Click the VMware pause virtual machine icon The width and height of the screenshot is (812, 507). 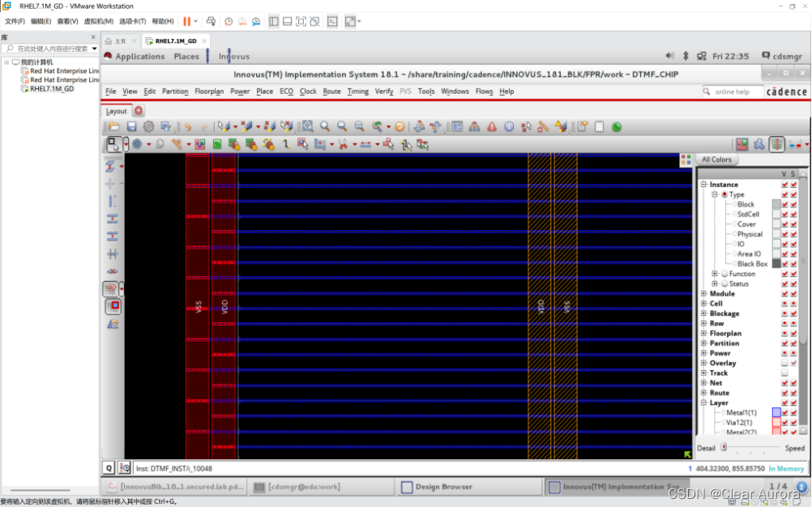(187, 21)
